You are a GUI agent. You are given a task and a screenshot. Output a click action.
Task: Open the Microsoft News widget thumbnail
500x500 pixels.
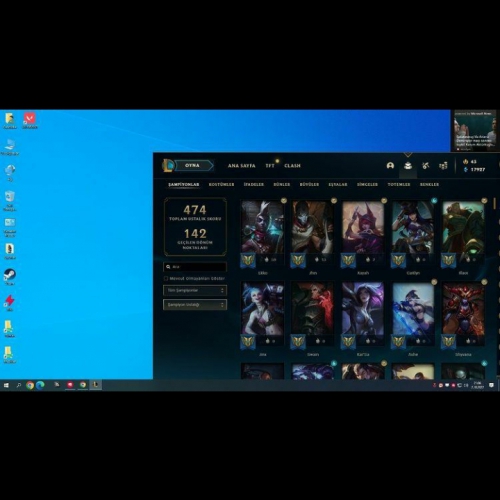[x=475, y=131]
